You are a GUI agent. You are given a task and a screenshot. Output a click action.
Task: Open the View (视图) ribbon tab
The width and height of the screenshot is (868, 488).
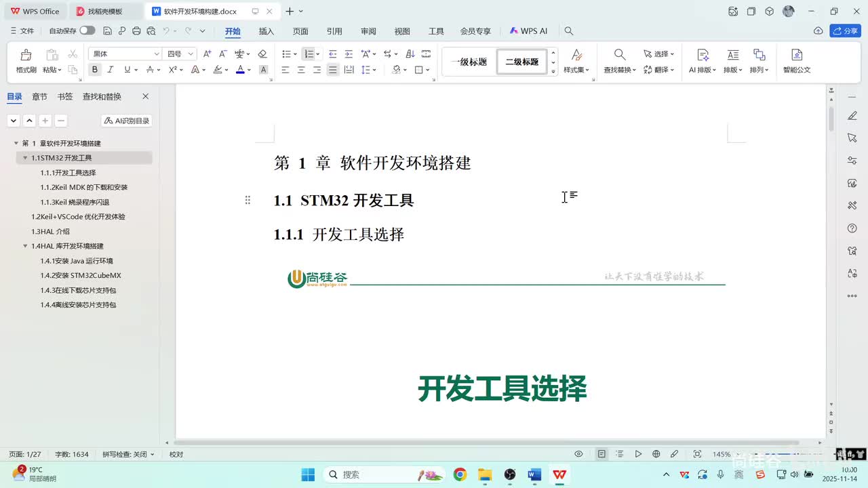402,31
